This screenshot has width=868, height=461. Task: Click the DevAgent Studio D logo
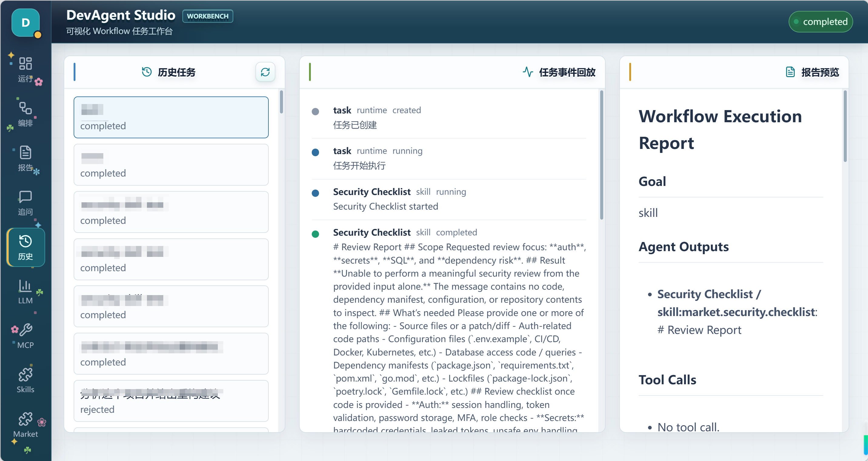pos(26,22)
